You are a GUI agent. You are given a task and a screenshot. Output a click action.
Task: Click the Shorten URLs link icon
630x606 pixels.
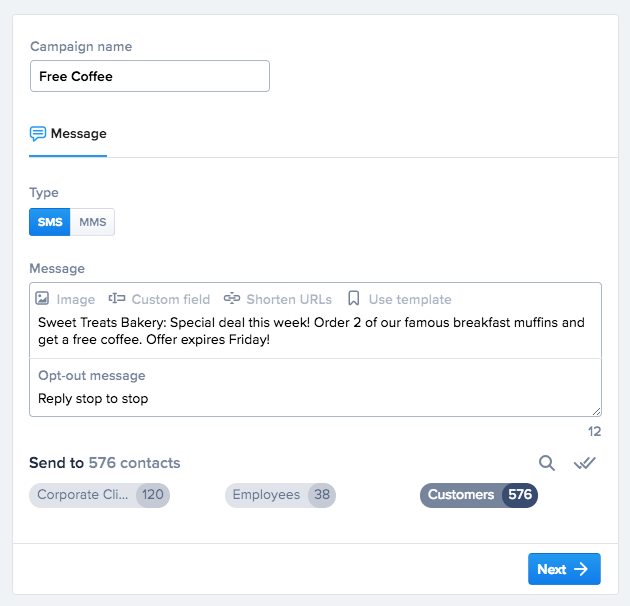click(232, 299)
